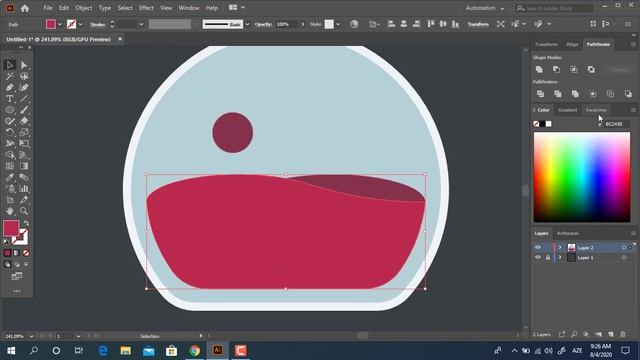
Task: Set paint mode to Color in toolbar
Action: (7, 253)
